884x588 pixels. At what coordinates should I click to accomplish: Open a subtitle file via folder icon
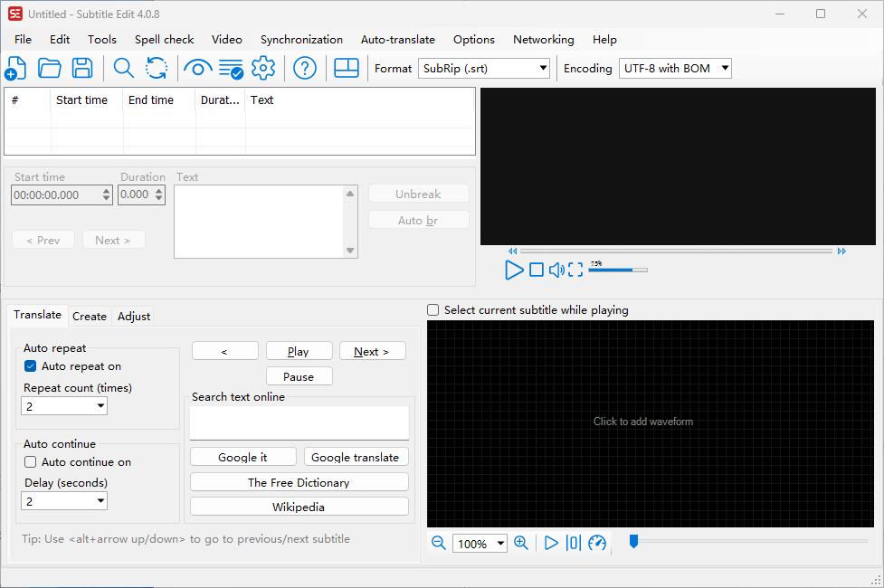[49, 68]
